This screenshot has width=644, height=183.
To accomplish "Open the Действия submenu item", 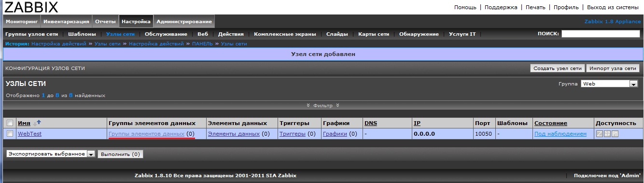I will coord(231,34).
